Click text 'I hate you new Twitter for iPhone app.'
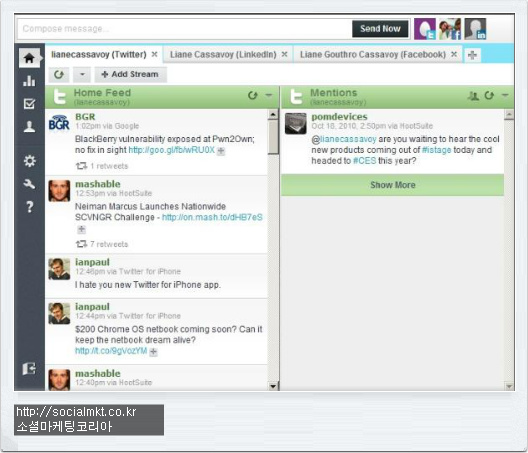 pos(148,285)
